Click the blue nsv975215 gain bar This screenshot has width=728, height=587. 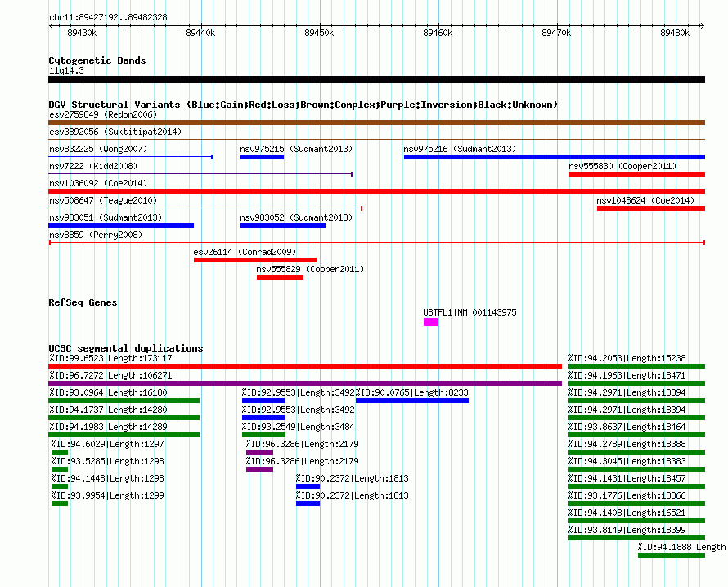pyautogui.click(x=262, y=157)
